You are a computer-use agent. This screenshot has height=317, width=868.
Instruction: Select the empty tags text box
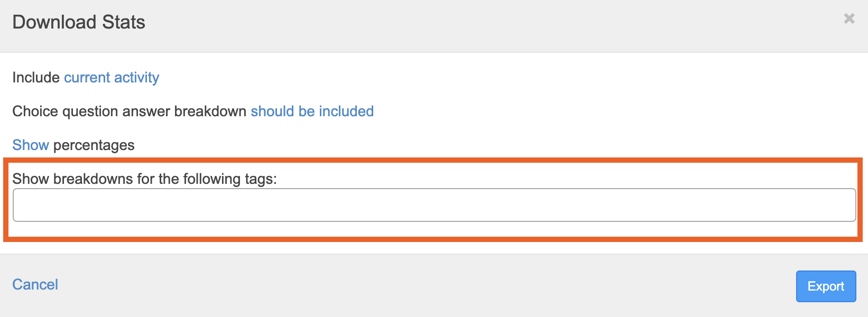tap(434, 205)
